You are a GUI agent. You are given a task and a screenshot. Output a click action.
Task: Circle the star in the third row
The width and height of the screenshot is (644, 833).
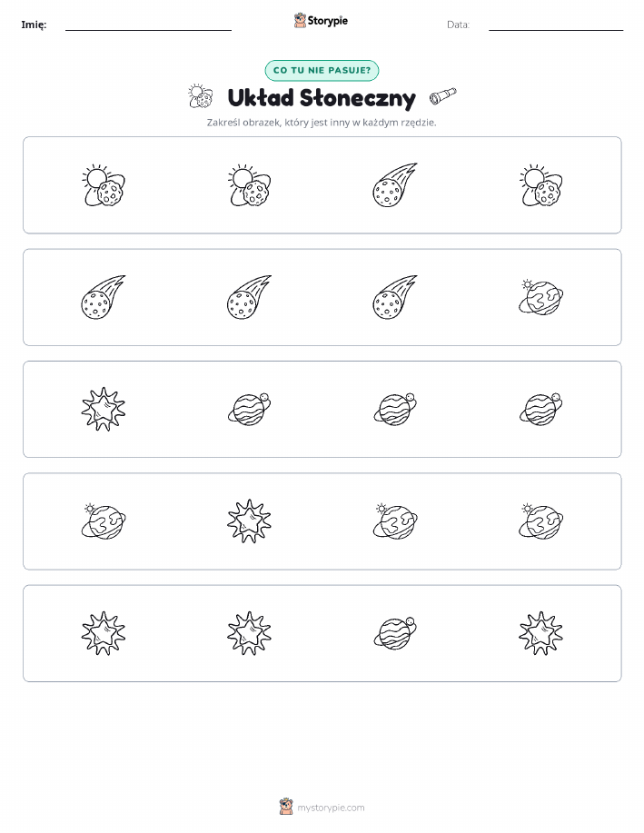coord(103,409)
